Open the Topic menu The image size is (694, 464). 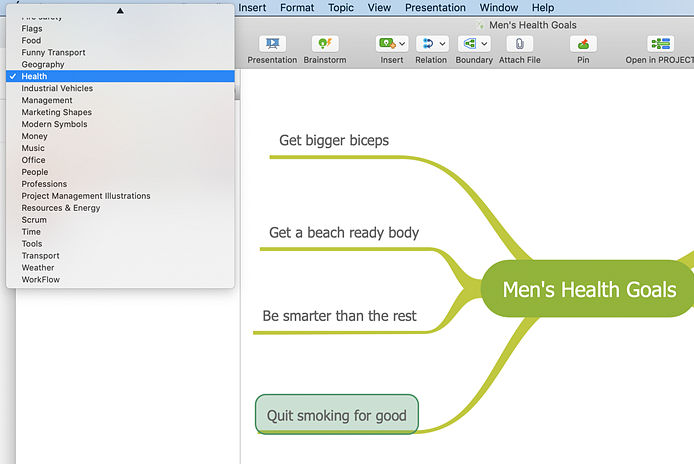tap(341, 8)
